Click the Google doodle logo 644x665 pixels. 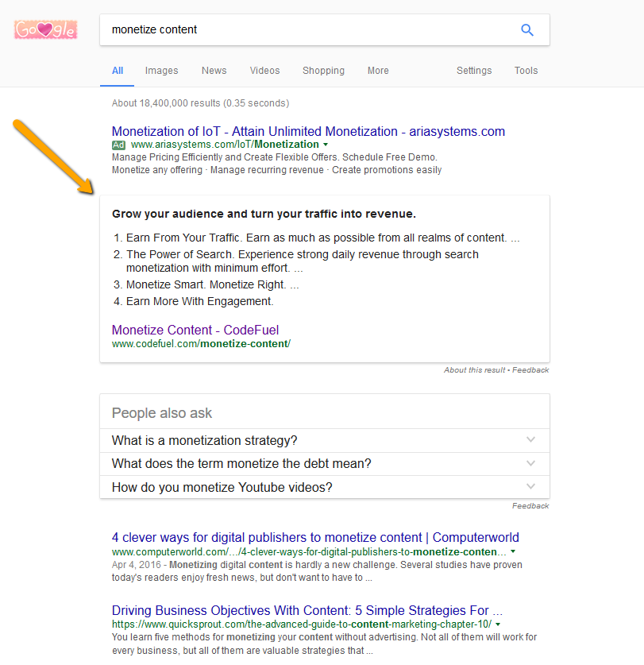(46, 29)
